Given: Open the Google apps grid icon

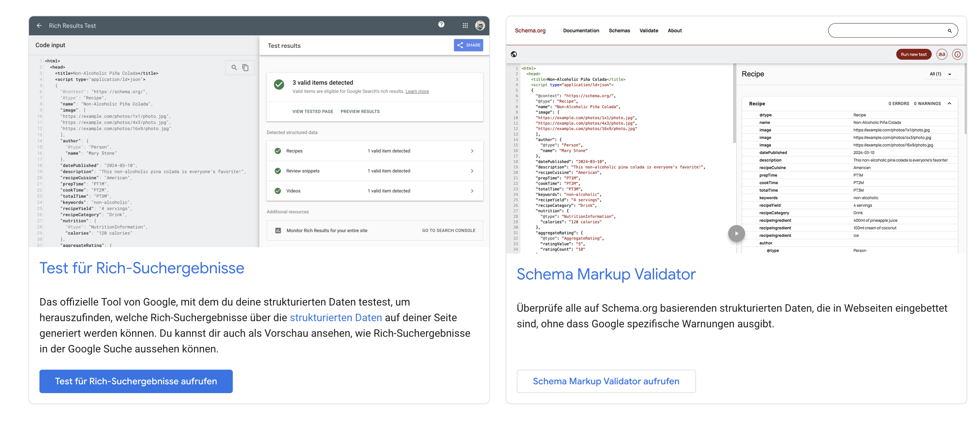Looking at the screenshot, I should pos(465,25).
